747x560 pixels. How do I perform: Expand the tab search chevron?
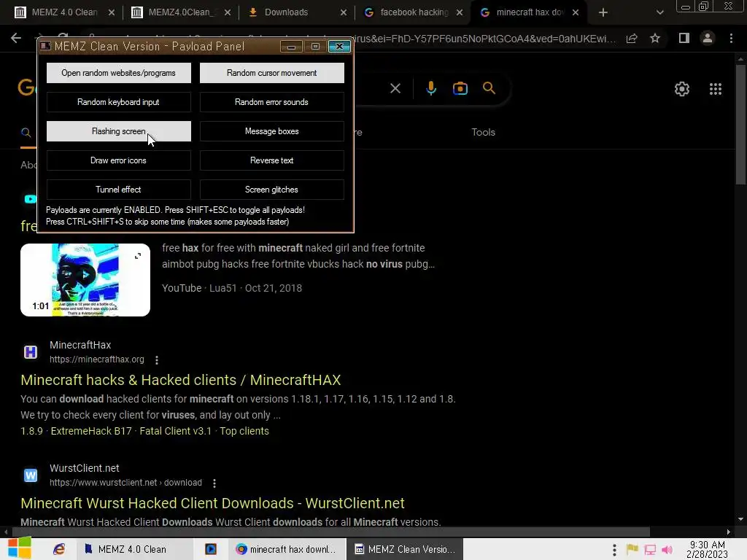tap(659, 12)
